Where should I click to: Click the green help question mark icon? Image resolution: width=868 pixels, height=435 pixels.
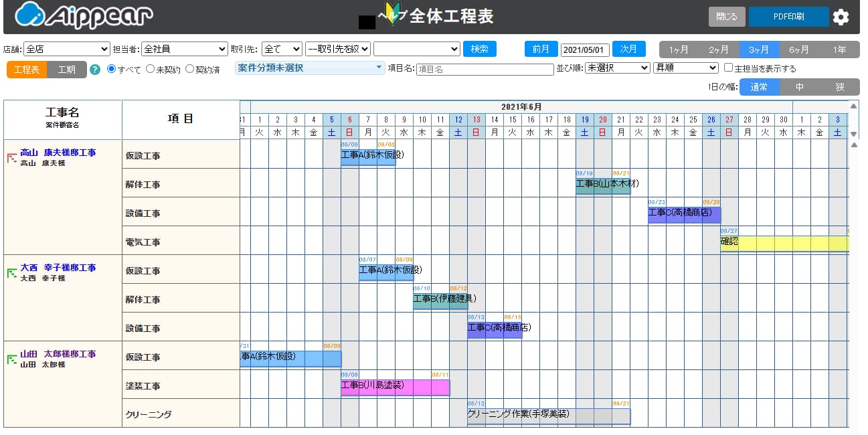95,70
